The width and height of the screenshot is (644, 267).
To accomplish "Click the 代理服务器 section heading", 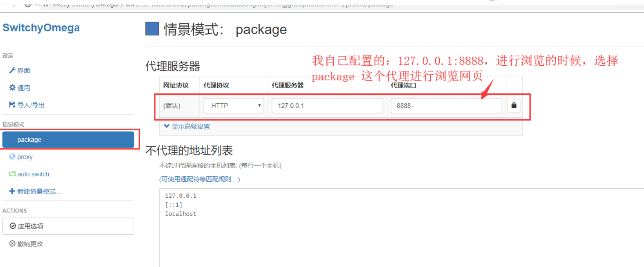I will 173,66.
